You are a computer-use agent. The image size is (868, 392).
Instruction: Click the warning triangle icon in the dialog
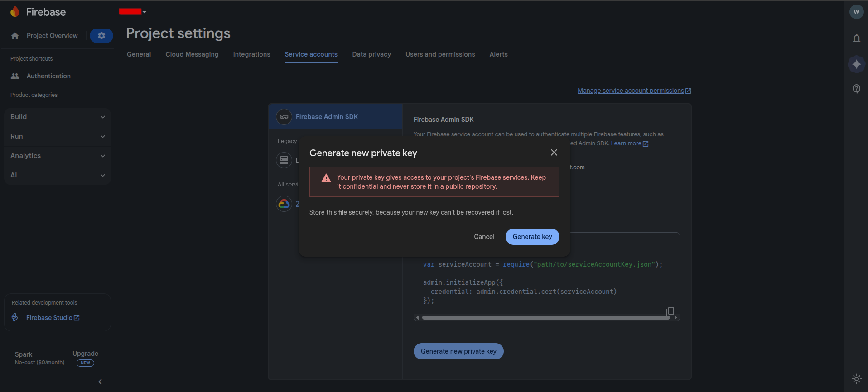(326, 178)
